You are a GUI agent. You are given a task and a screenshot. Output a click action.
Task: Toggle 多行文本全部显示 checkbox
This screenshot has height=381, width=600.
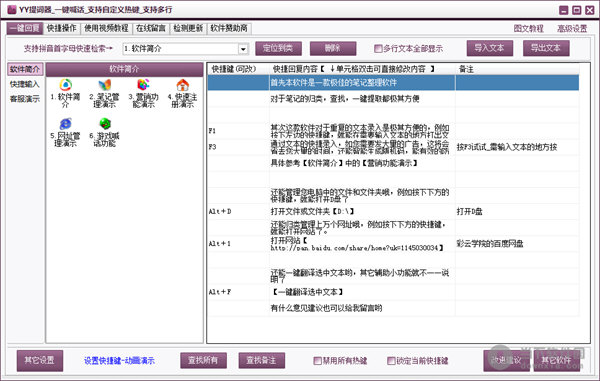378,49
